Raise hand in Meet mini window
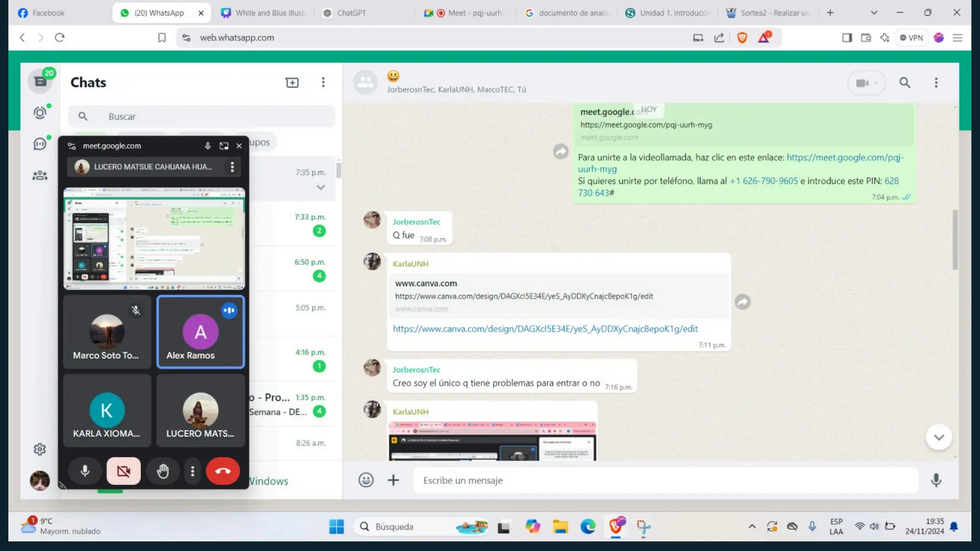 [163, 471]
